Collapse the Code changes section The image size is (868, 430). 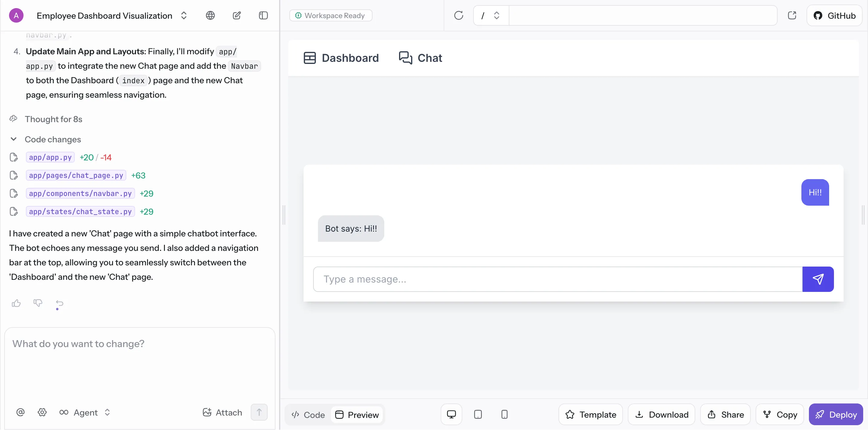pyautogui.click(x=14, y=139)
